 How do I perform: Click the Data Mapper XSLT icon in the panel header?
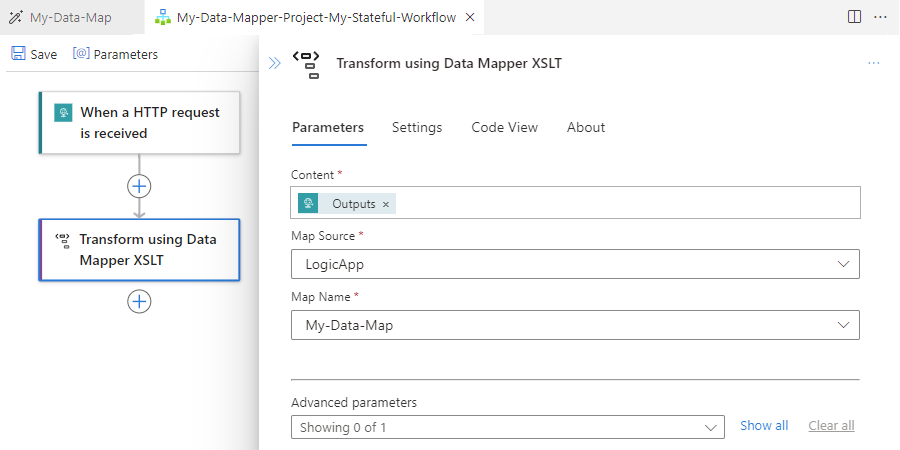[x=307, y=63]
